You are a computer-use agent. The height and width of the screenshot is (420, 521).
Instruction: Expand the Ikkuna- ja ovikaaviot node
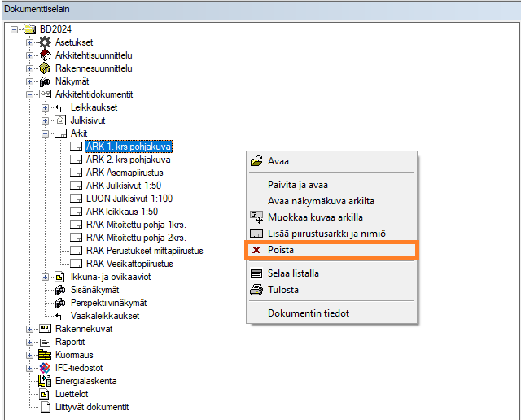(46, 277)
